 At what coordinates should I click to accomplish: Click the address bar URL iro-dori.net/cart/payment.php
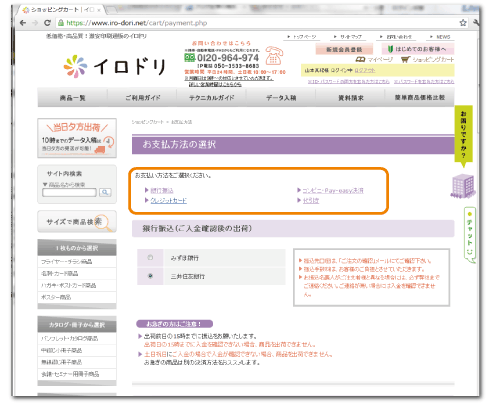137,23
